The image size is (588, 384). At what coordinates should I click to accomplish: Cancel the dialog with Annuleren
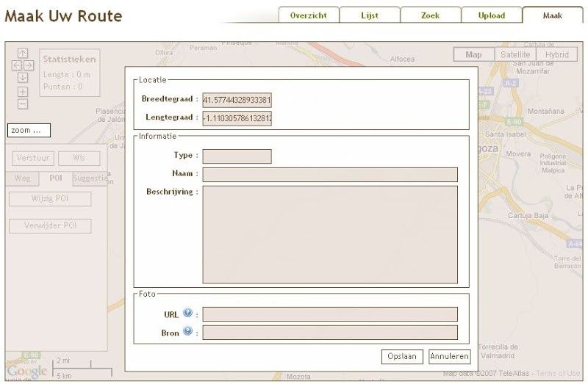[x=449, y=357]
